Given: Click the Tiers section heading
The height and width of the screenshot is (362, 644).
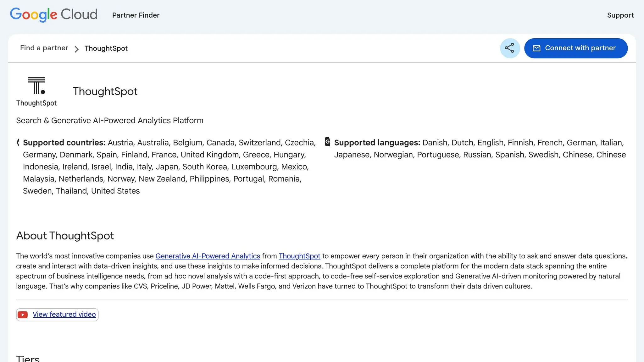Looking at the screenshot, I should tap(28, 359).
